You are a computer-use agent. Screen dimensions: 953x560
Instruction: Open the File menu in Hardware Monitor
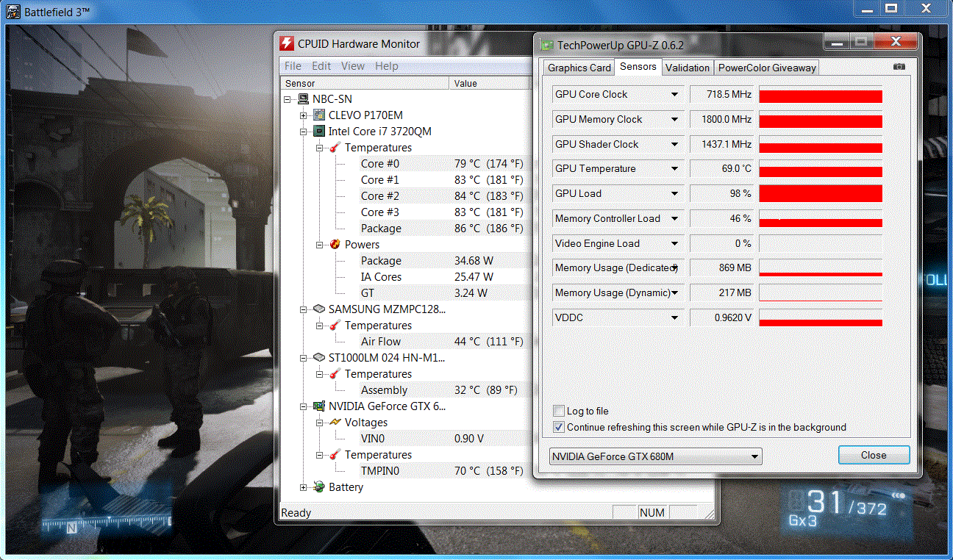pos(292,66)
